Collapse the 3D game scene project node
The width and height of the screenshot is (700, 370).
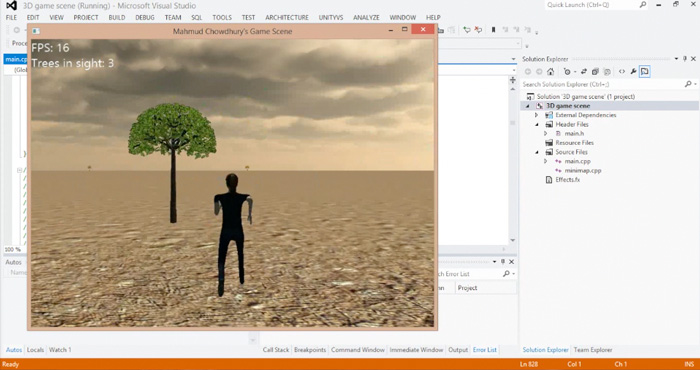click(x=528, y=106)
